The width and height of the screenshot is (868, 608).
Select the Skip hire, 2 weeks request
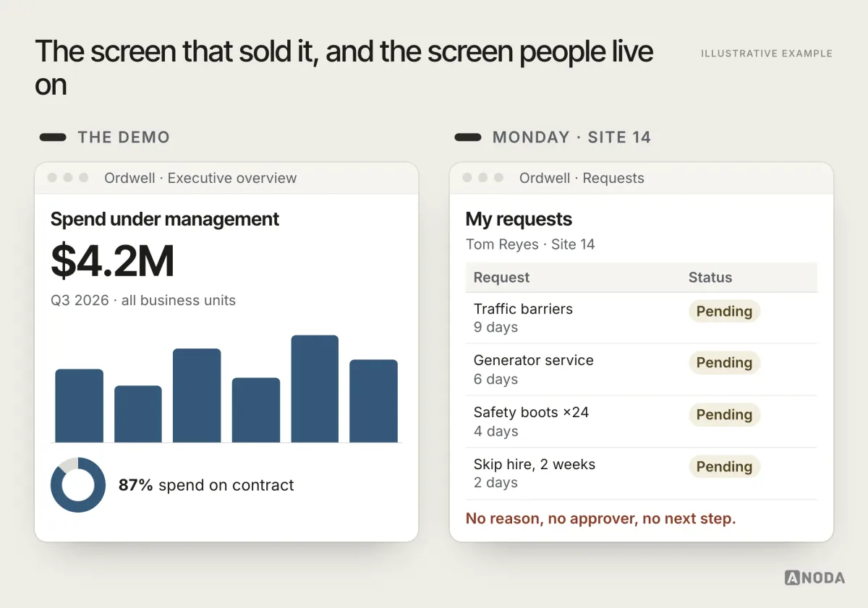click(642, 474)
